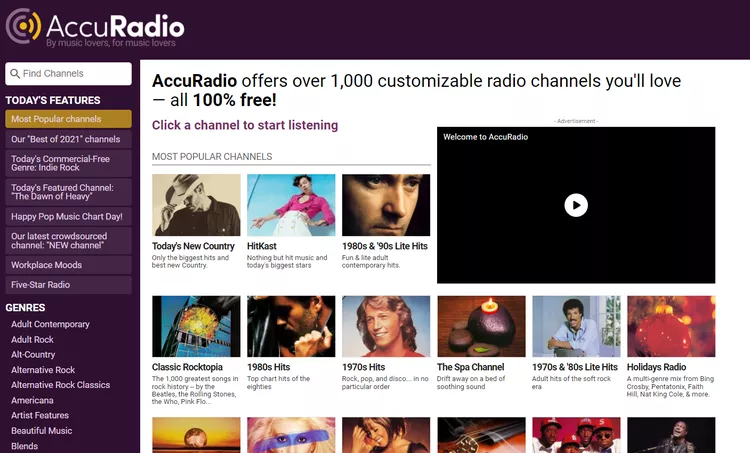Open Our "Best of 2021" channels
Image resolution: width=750 pixels, height=453 pixels.
68,139
